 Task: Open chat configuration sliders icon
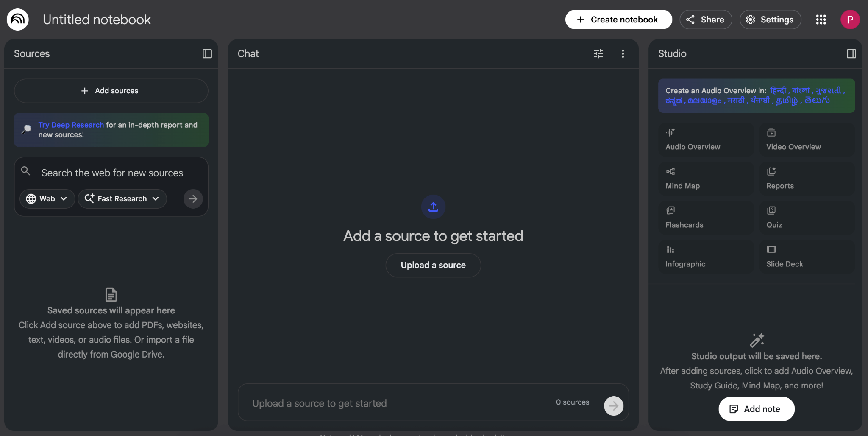(598, 54)
